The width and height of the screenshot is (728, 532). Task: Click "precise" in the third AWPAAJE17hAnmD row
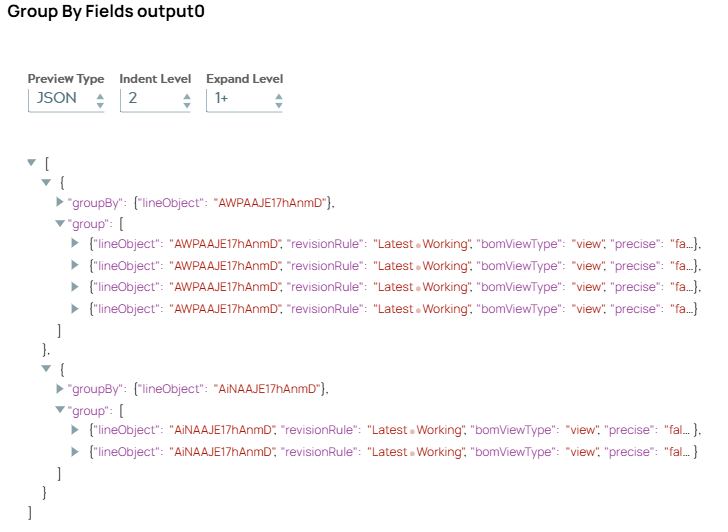click(x=637, y=287)
